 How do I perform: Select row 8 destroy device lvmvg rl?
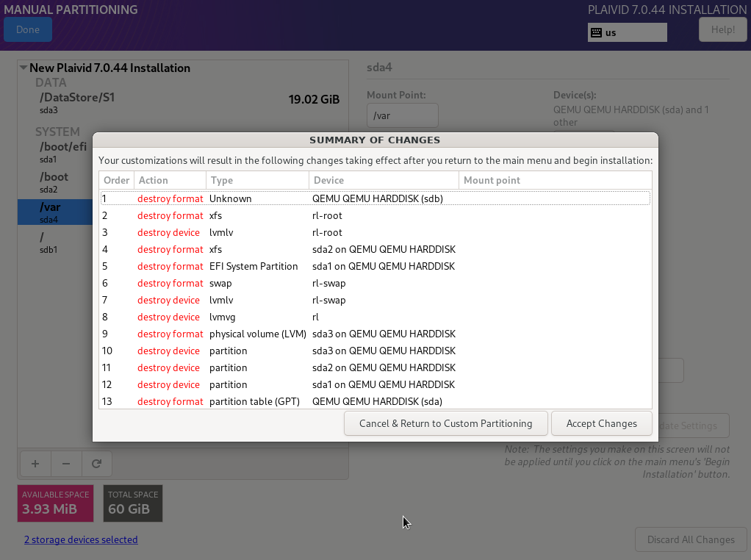[375, 317]
